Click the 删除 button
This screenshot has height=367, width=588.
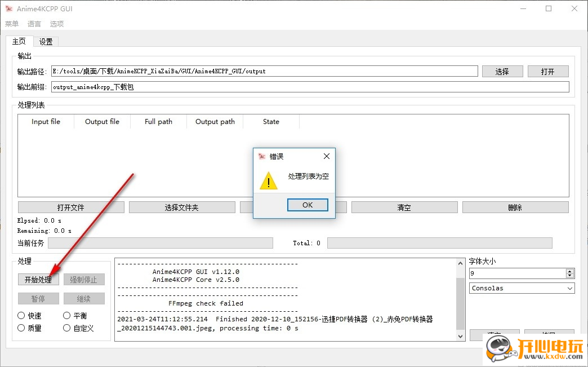[x=515, y=207]
